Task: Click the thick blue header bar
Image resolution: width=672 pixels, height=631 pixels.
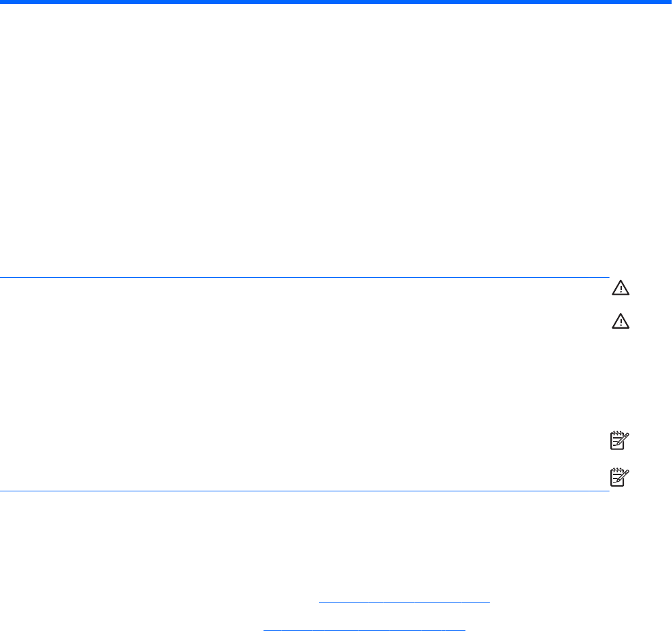Action: click(336, 2)
